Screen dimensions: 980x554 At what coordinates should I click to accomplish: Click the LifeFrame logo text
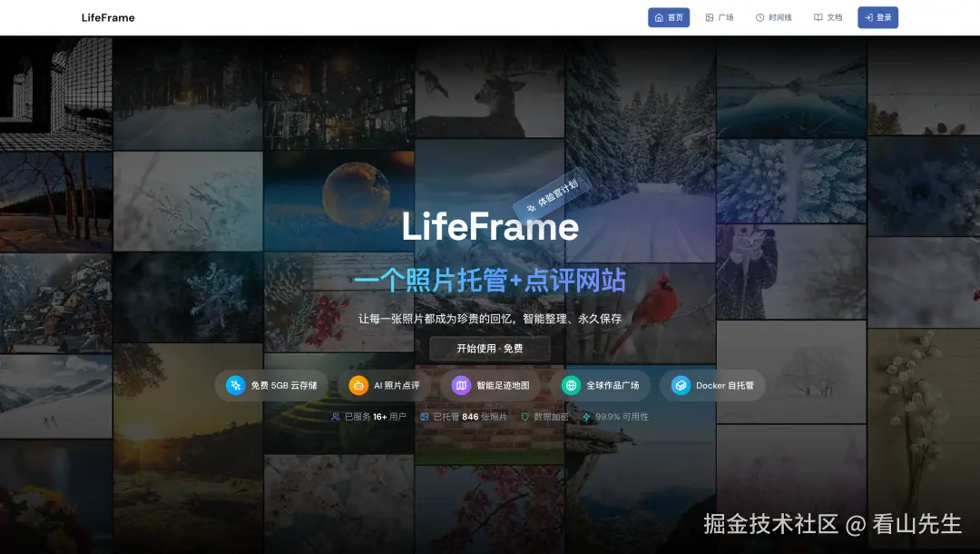tap(108, 17)
